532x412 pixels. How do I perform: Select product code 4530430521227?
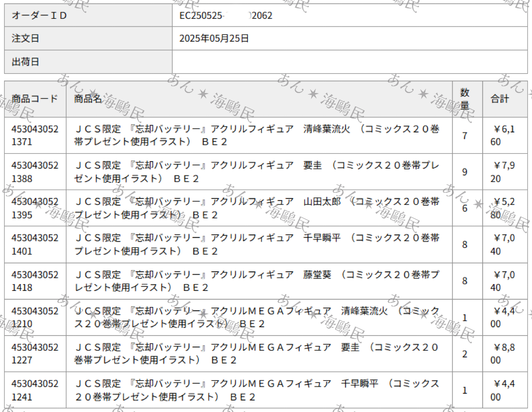pos(35,354)
